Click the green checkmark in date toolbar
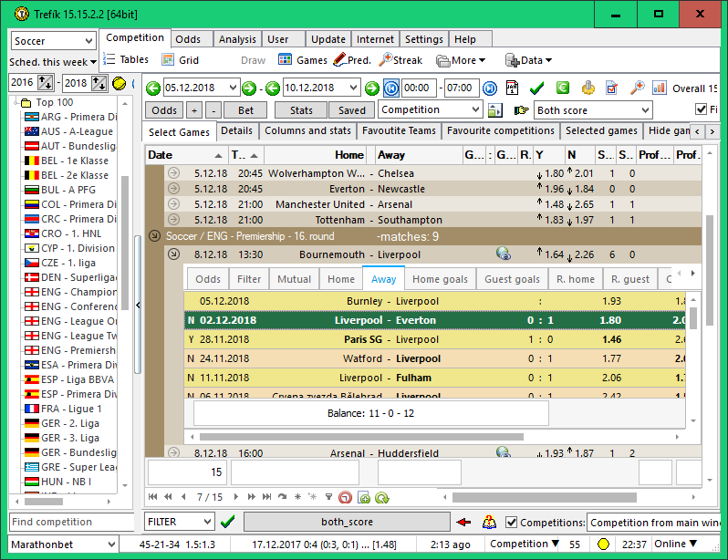This screenshot has height=560, width=728. (x=536, y=88)
